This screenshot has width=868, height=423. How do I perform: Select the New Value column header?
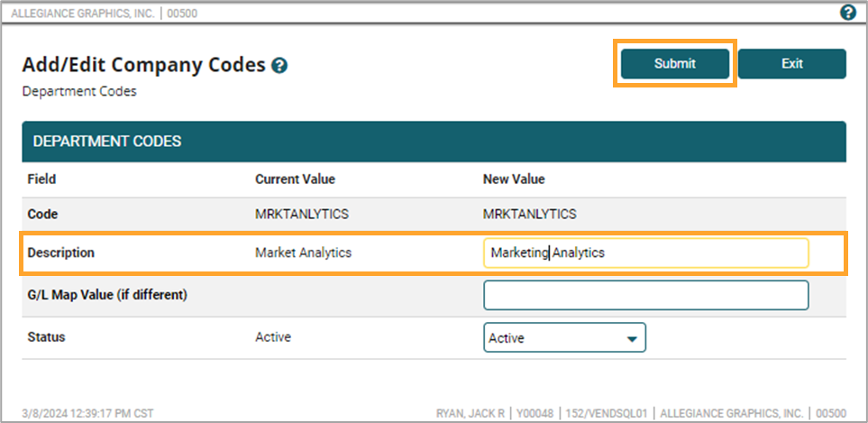(x=514, y=179)
